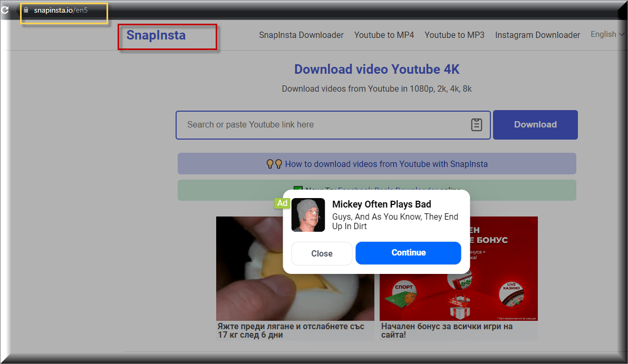Continue past the Mickey ad popup
This screenshot has height=364, width=628.
coord(408,253)
